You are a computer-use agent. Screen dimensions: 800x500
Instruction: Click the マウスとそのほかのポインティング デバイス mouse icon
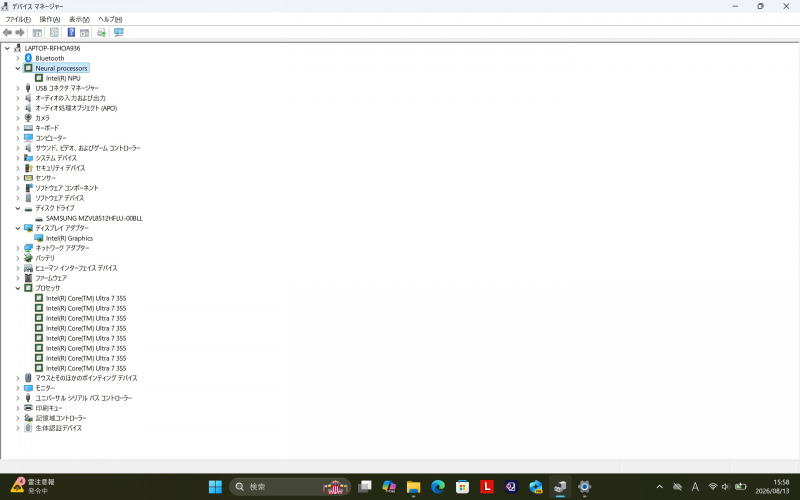[x=28, y=378]
